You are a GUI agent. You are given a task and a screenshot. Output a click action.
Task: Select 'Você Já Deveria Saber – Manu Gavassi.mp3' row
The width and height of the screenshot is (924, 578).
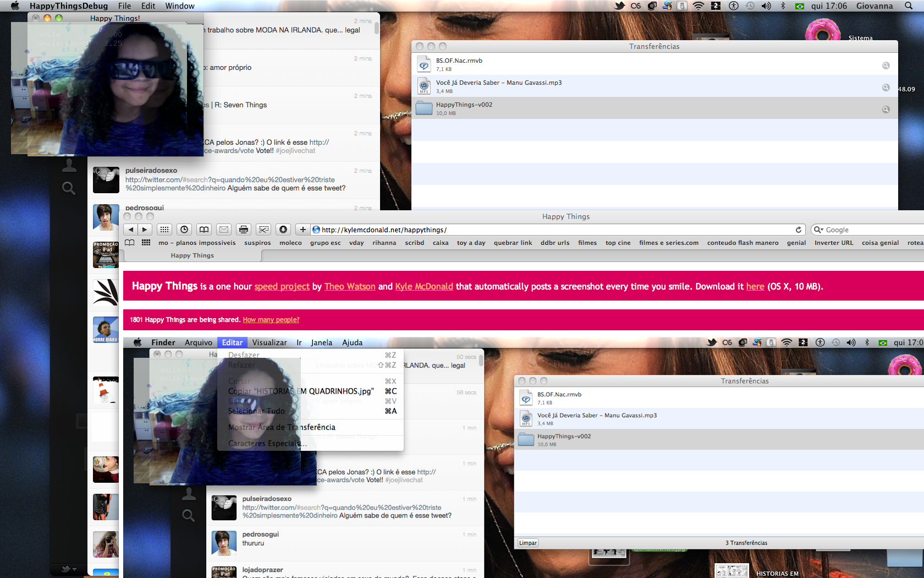654,86
